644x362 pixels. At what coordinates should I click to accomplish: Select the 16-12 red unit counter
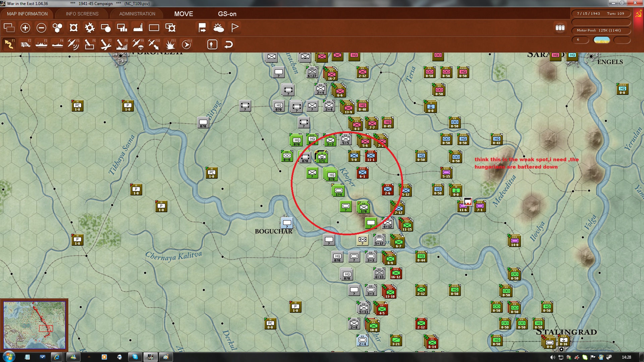(396, 273)
